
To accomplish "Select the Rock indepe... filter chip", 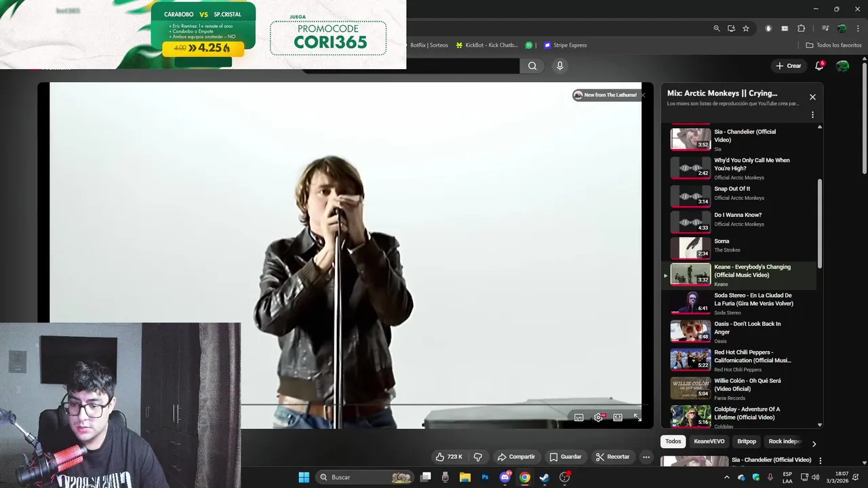I will 785,441.
